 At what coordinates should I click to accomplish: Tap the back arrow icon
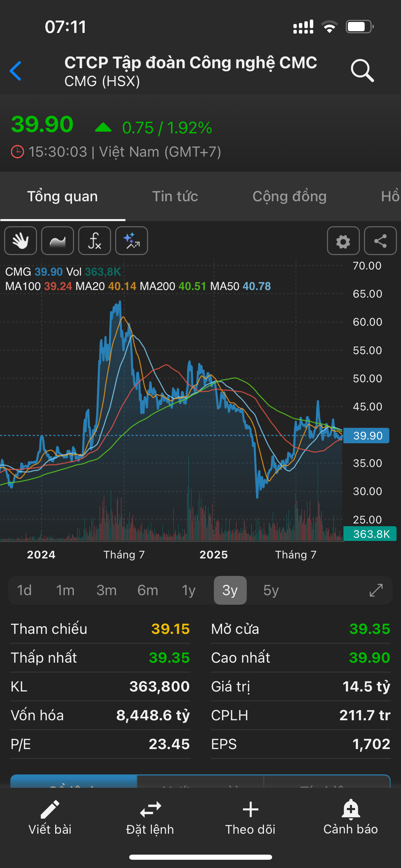(x=16, y=71)
